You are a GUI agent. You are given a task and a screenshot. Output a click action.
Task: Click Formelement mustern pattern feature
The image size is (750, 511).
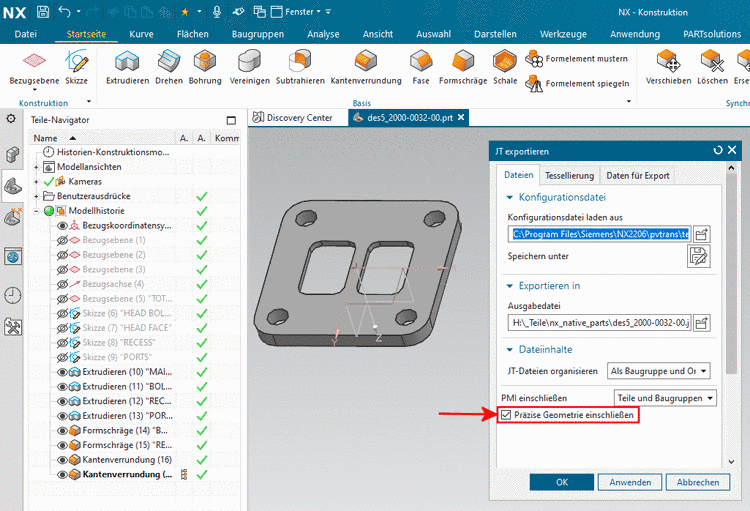coord(577,59)
